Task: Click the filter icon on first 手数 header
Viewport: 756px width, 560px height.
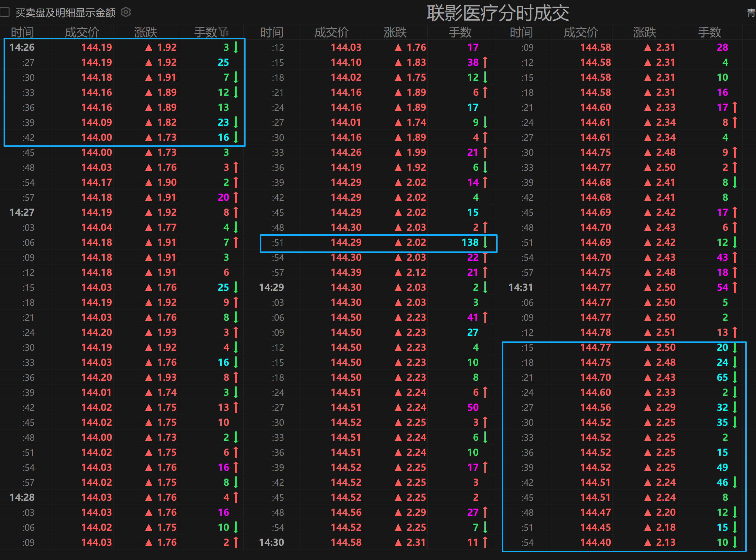Action: click(x=224, y=32)
